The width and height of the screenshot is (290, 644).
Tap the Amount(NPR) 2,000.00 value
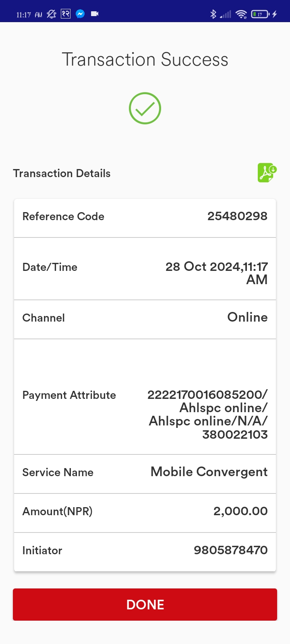[x=240, y=511]
